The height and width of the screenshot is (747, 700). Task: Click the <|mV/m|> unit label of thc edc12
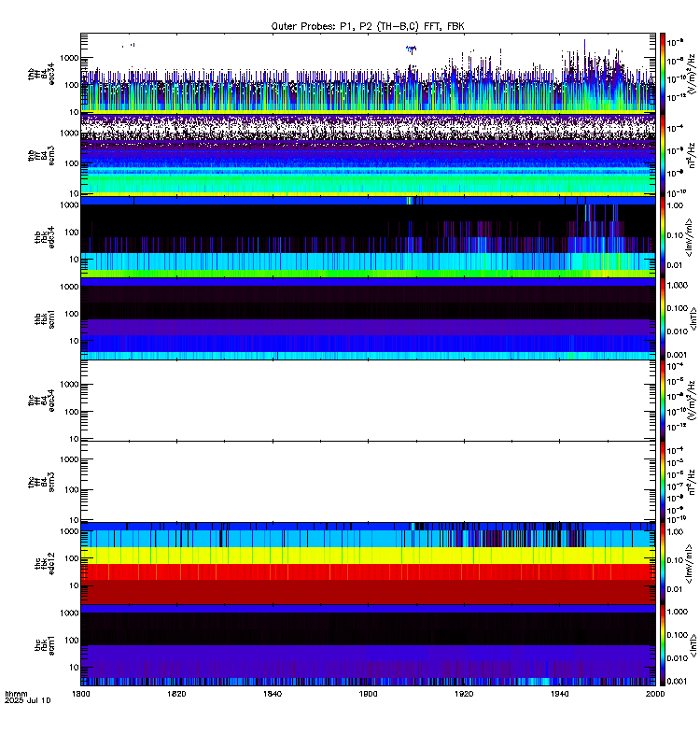(x=689, y=564)
